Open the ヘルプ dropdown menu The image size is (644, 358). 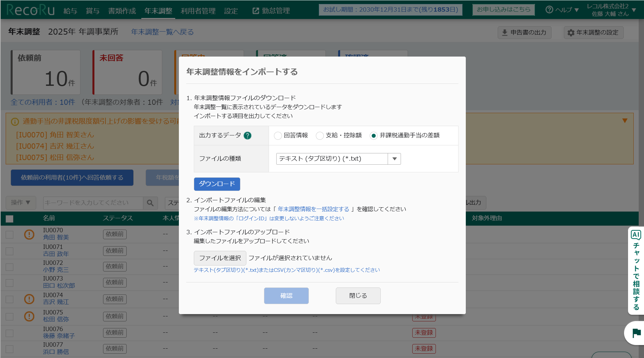(x=562, y=10)
